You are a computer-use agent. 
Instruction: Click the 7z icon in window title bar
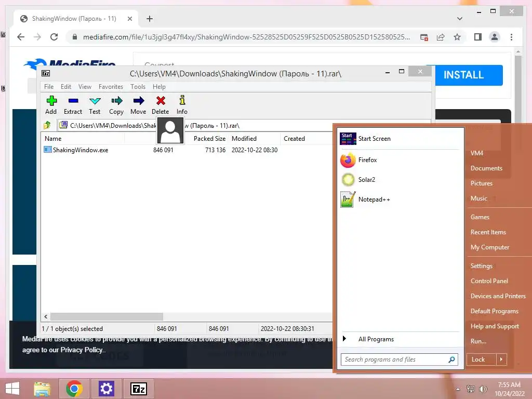[x=46, y=73]
